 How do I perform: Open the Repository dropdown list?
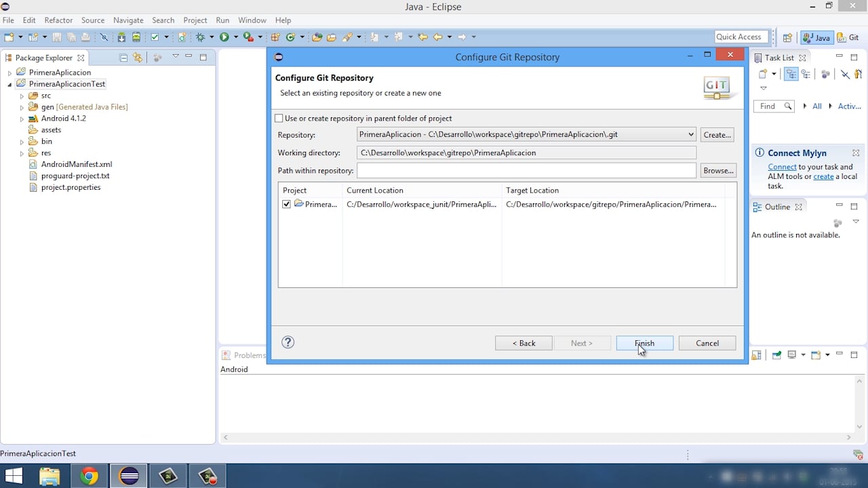coord(690,135)
